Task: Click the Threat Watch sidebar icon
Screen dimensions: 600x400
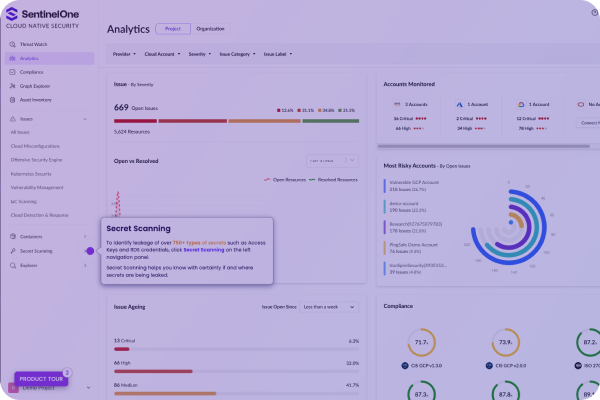Action: (13, 45)
